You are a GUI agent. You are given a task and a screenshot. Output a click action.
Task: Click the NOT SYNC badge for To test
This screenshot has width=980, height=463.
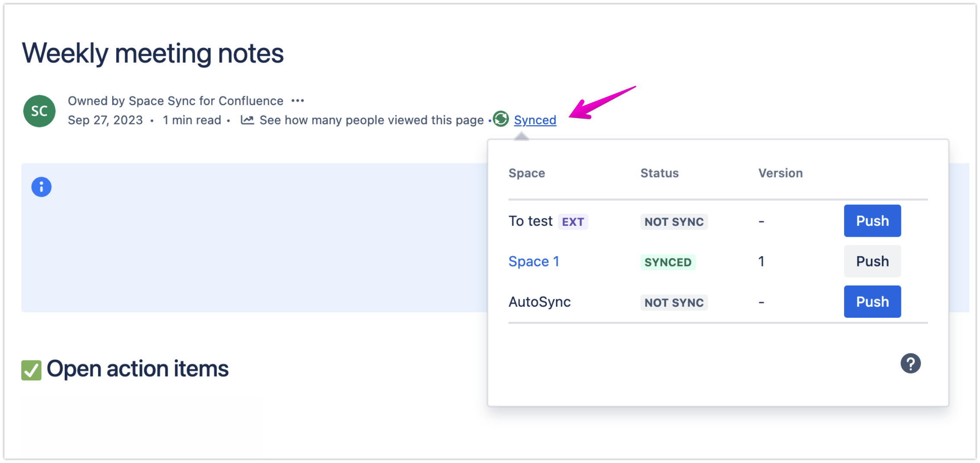tap(673, 222)
